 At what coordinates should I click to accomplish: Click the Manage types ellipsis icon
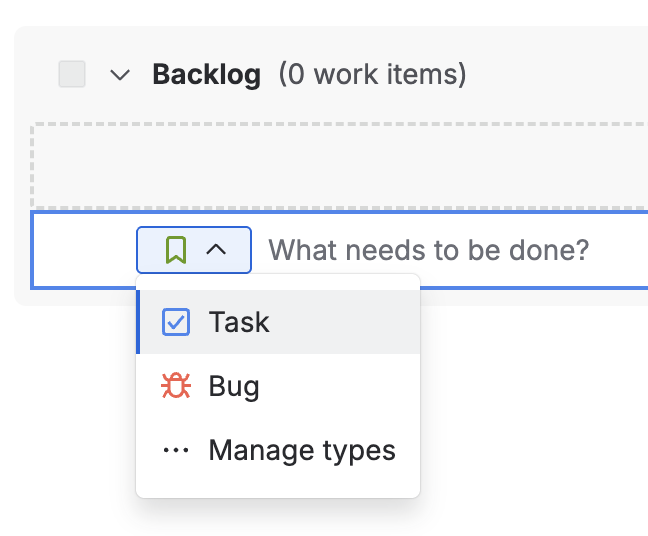click(x=176, y=450)
